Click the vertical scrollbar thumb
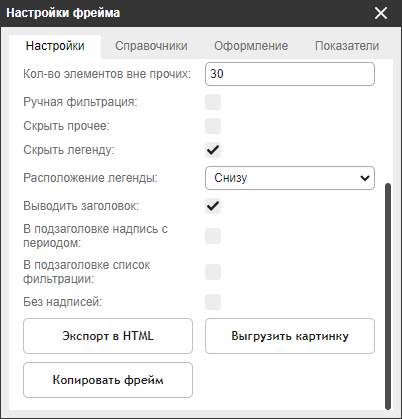 coord(388,296)
